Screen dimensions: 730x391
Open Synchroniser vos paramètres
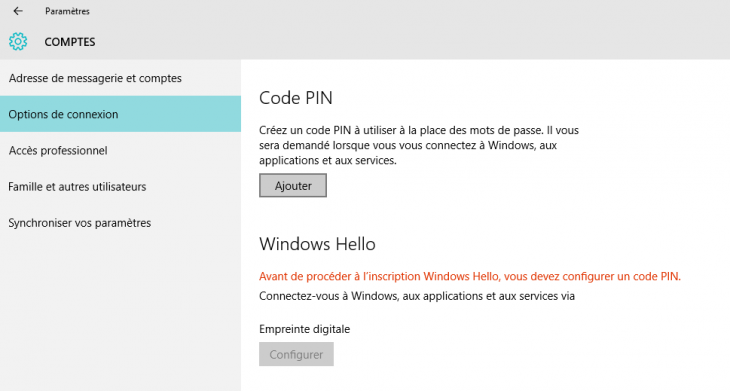pyautogui.click(x=120, y=223)
